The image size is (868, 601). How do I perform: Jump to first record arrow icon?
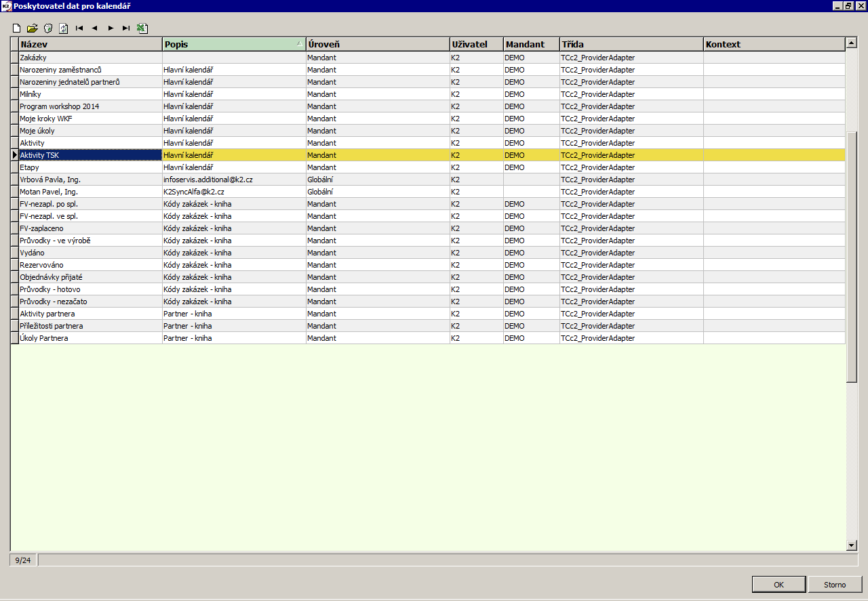tap(79, 28)
